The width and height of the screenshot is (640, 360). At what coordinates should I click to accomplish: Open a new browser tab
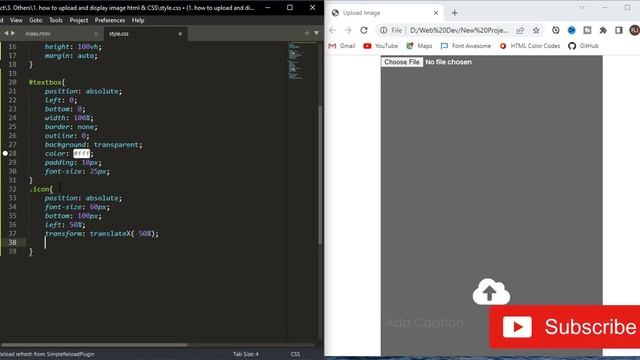pyautogui.click(x=454, y=13)
